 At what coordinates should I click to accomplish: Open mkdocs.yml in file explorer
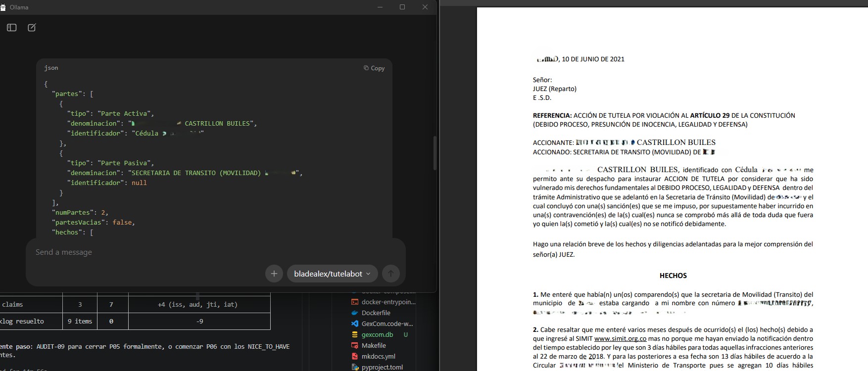click(378, 356)
